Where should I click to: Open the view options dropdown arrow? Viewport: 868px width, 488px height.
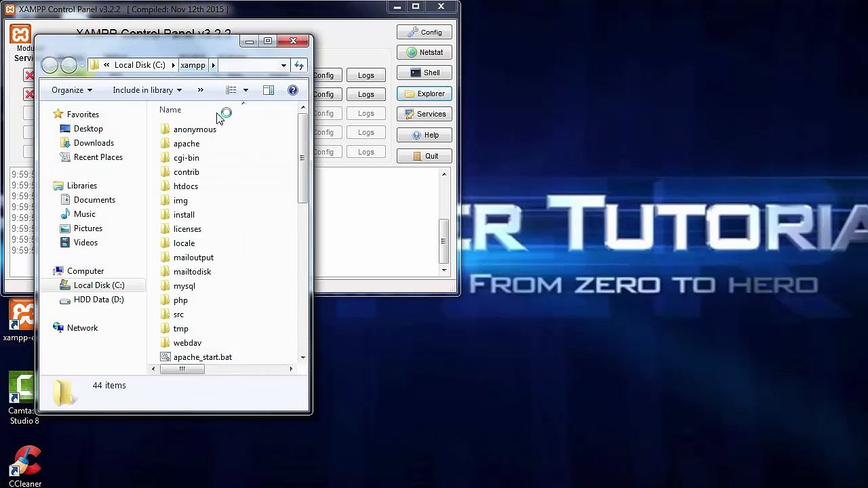[245, 90]
